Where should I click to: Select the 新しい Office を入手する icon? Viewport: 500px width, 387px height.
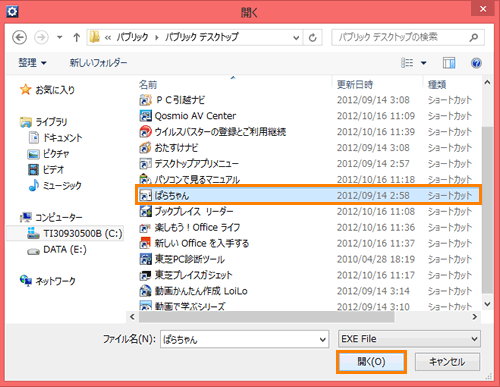145,243
